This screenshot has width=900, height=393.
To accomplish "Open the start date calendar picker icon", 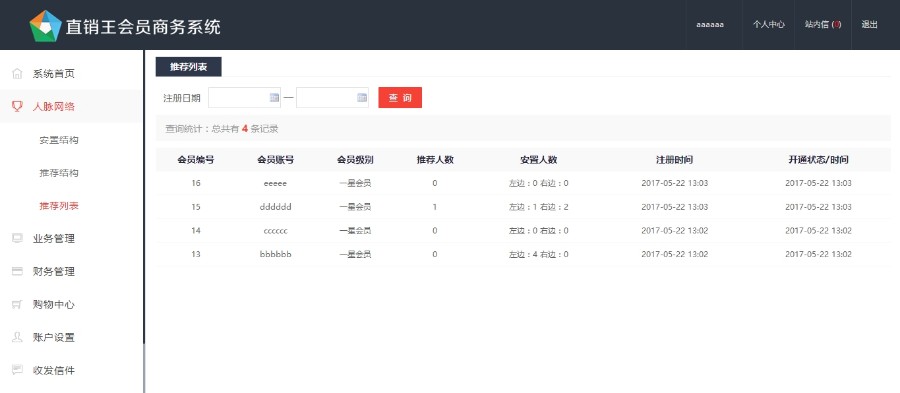I will [x=274, y=98].
